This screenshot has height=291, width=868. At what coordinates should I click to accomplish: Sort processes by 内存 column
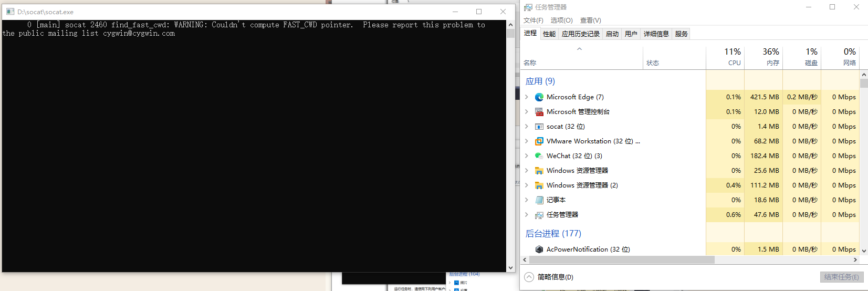click(x=764, y=57)
